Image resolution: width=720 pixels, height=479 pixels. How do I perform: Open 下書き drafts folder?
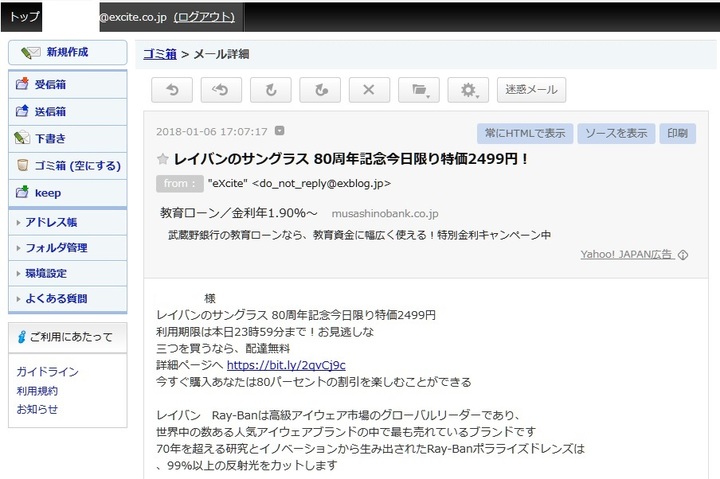(x=68, y=139)
